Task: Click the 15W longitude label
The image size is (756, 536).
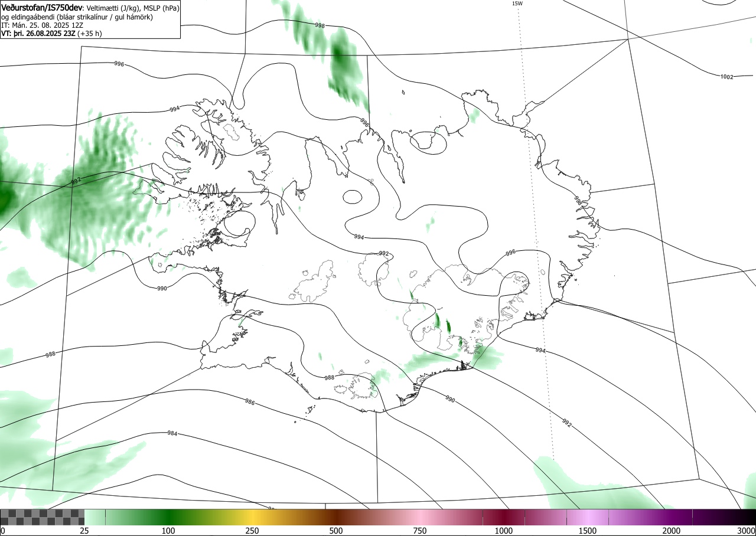Action: (x=517, y=4)
